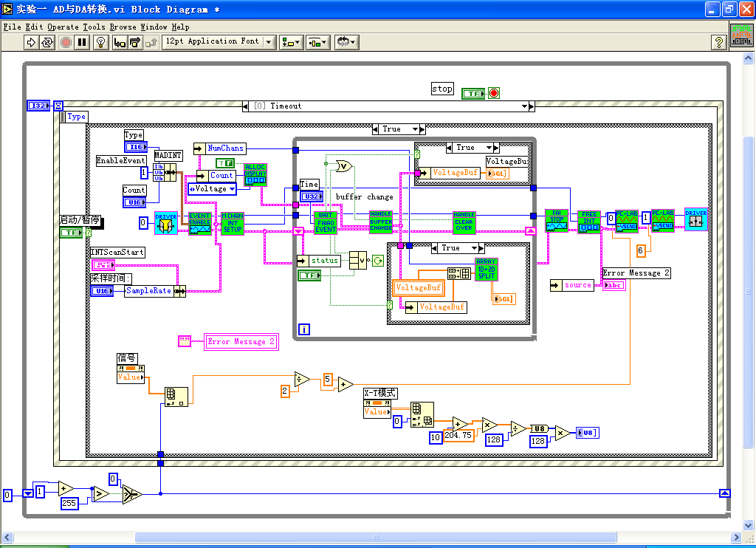Image resolution: width=756 pixels, height=548 pixels.
Task: Select the ALLOC DISPLAY subVI node
Action: (255, 174)
